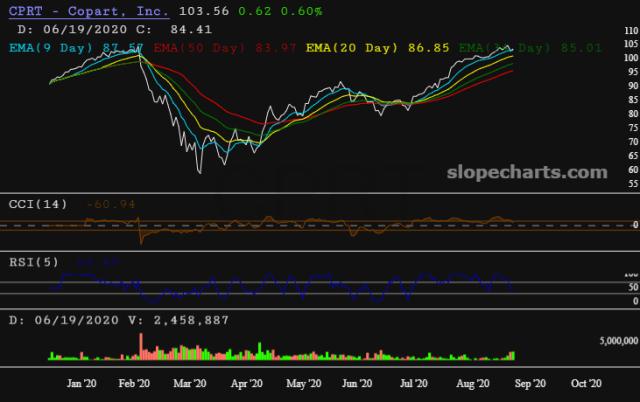The image size is (640, 402).
Task: Click the Jan '20 date axis label
Action: pos(81,383)
